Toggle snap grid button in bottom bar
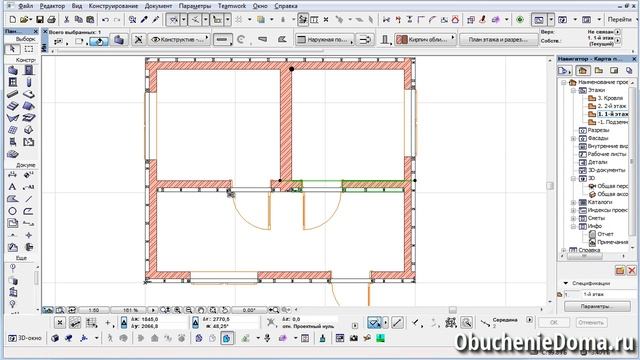Screen dimensions: 640x360 [x=91, y=323]
